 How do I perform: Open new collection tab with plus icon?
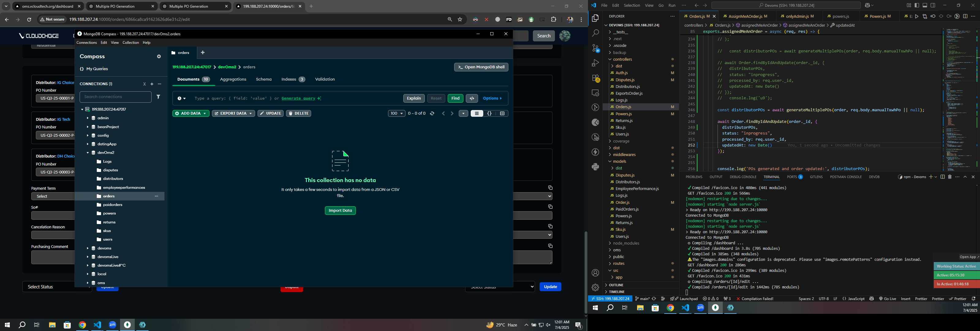tap(203, 53)
